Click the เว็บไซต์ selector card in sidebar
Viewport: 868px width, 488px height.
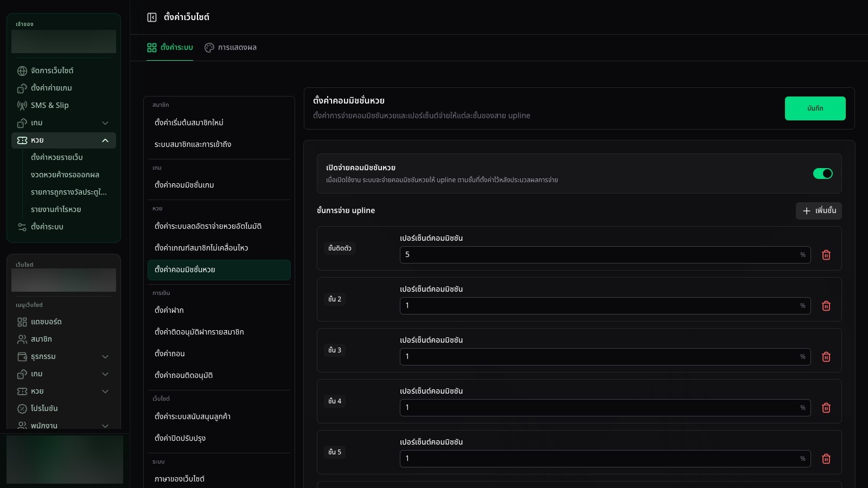63,280
